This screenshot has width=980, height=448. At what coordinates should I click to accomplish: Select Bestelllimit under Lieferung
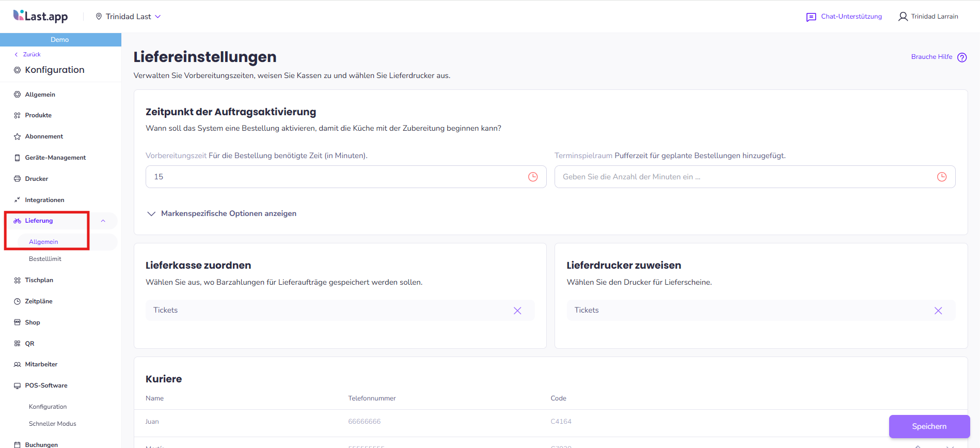point(45,259)
